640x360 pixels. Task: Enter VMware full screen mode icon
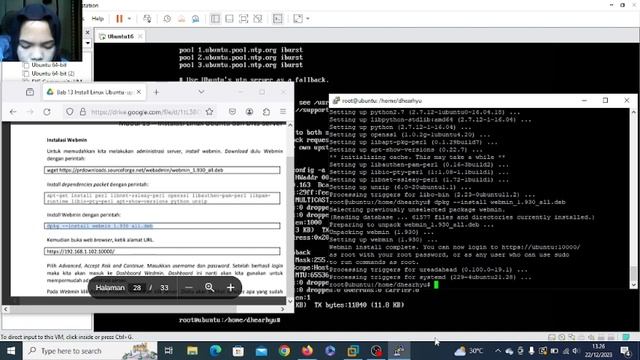click(243, 19)
